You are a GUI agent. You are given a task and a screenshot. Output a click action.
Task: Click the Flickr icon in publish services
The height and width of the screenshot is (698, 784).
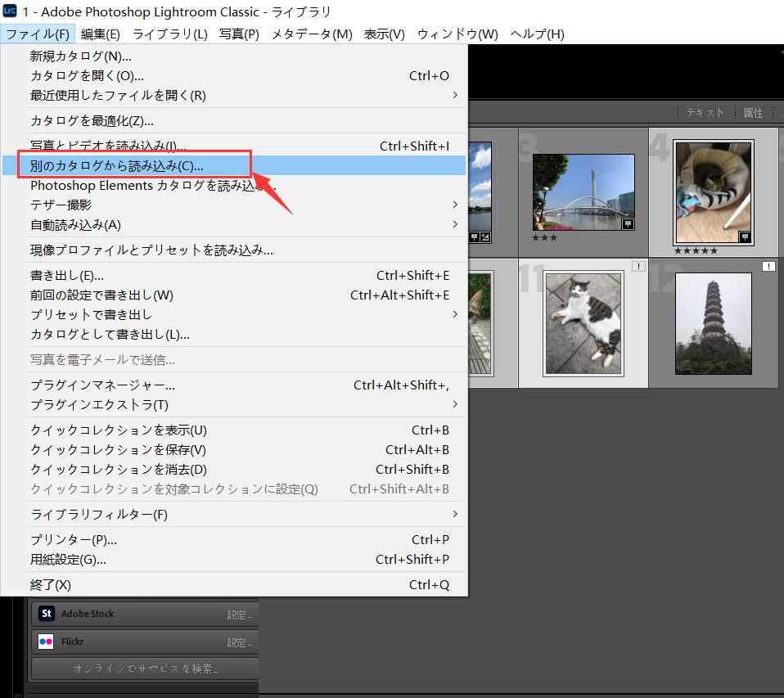pos(47,642)
